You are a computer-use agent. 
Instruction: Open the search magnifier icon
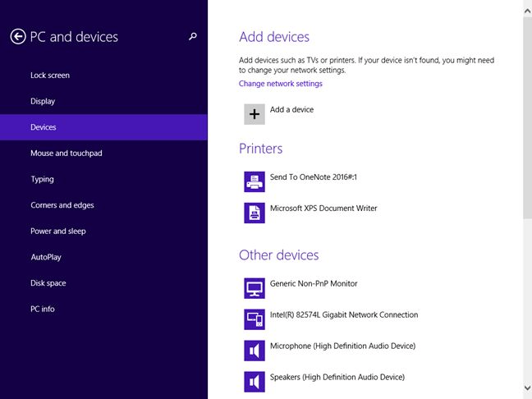(x=193, y=36)
